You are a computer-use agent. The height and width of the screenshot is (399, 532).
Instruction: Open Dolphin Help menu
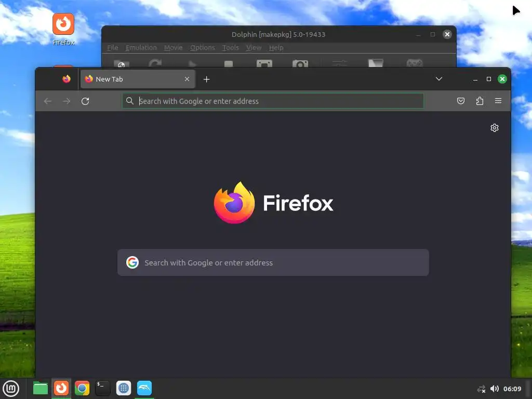pyautogui.click(x=276, y=48)
